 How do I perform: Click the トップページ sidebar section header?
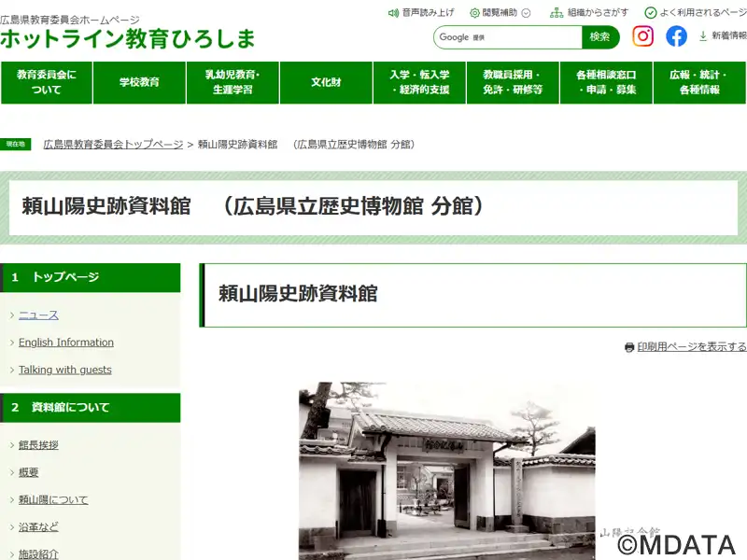(x=91, y=277)
